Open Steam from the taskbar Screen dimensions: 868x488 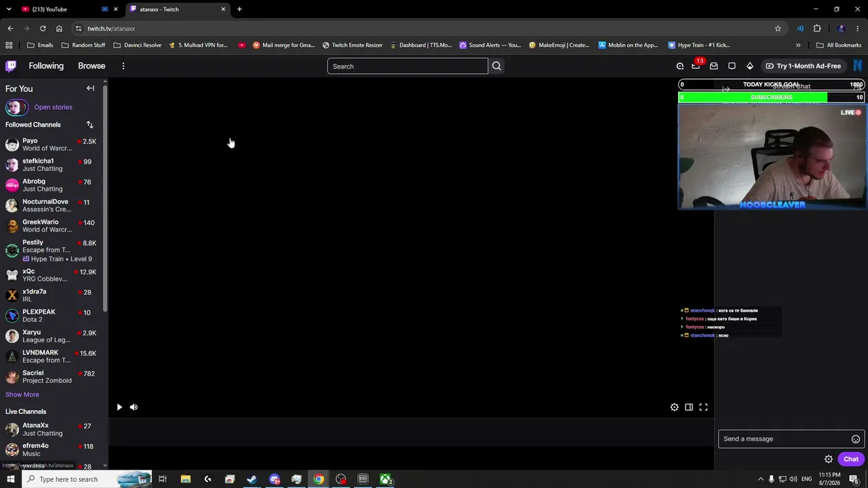(252, 479)
